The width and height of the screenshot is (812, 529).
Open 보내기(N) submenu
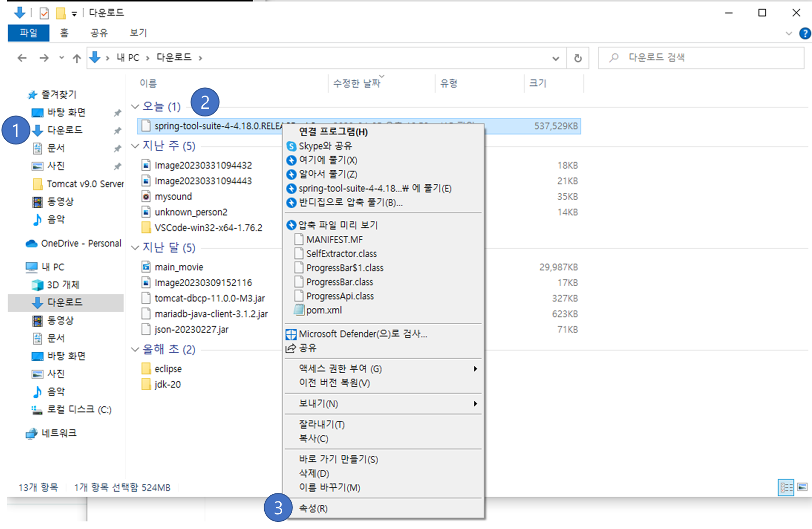point(383,404)
